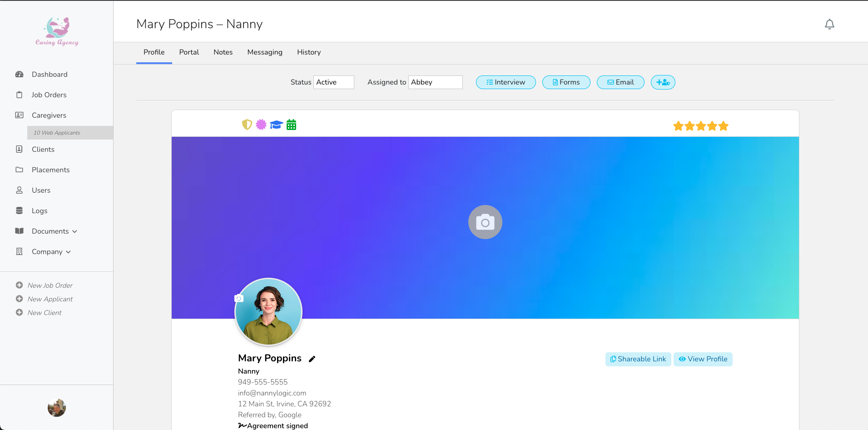The width and height of the screenshot is (868, 430).
Task: Click the green calendar icon
Action: point(291,125)
